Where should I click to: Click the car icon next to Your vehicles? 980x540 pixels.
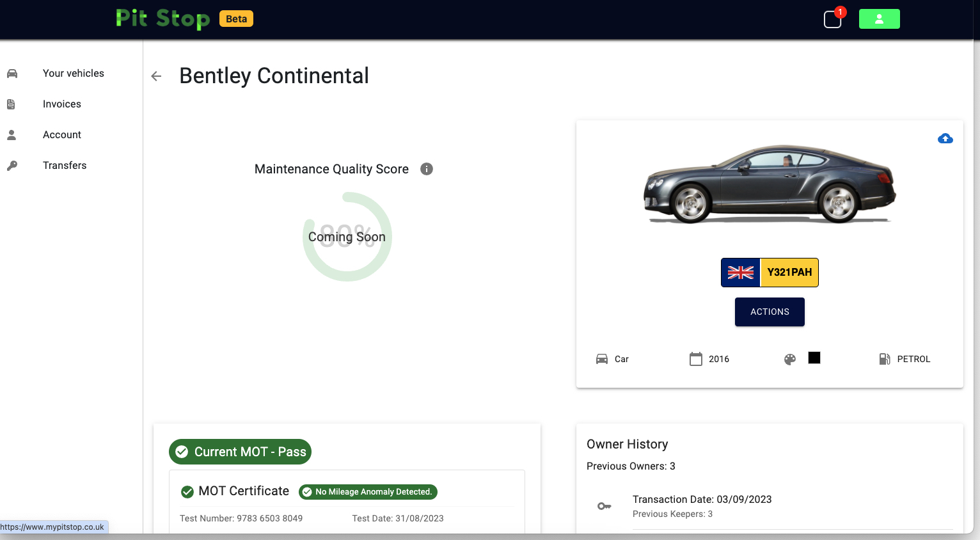point(12,74)
